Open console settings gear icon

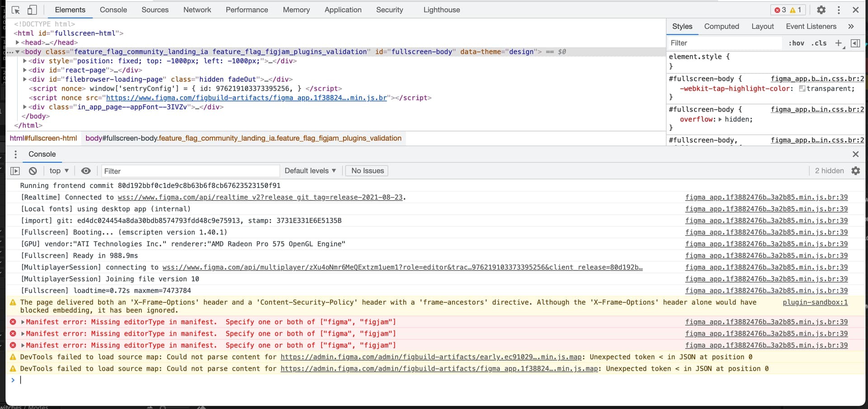(855, 171)
